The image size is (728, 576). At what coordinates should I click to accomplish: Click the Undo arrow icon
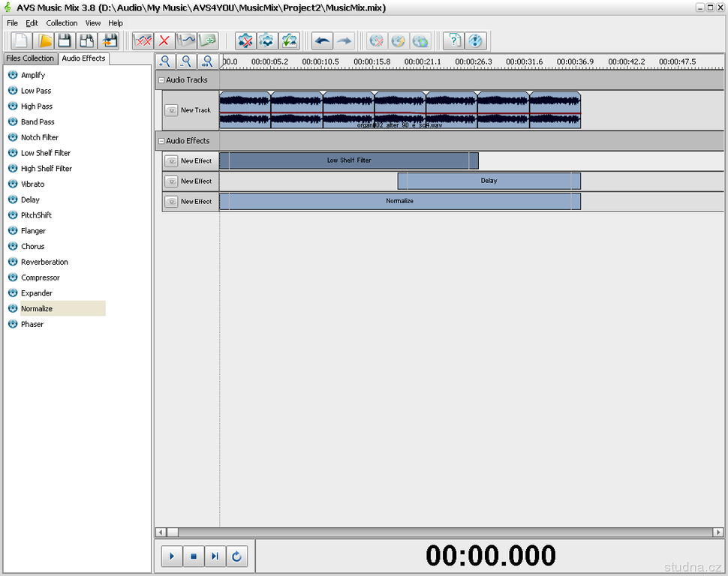click(322, 40)
